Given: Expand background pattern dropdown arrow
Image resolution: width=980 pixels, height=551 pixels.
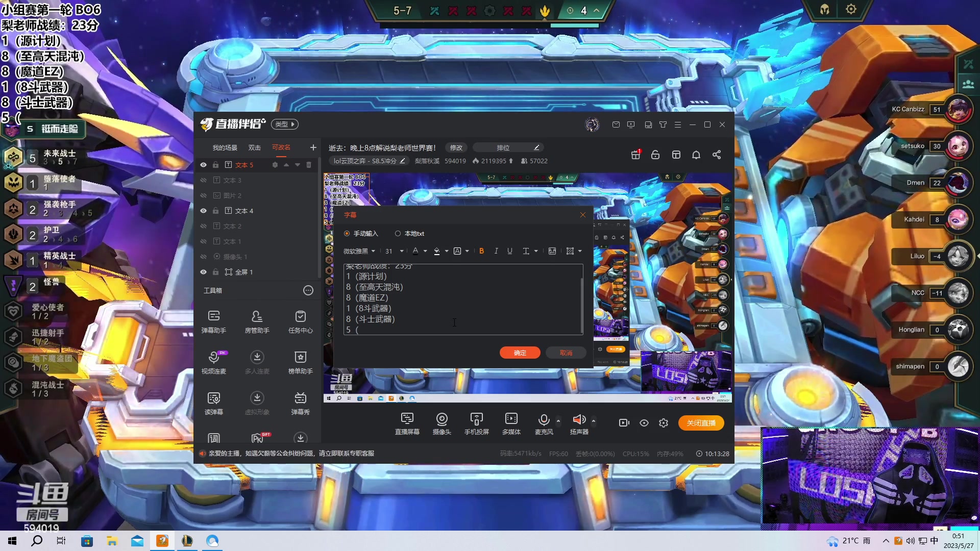Looking at the screenshot, I should click(x=580, y=251).
